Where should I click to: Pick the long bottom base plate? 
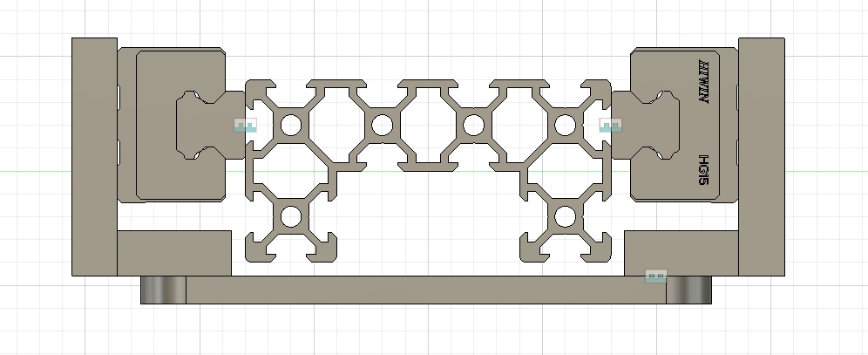tap(425, 290)
